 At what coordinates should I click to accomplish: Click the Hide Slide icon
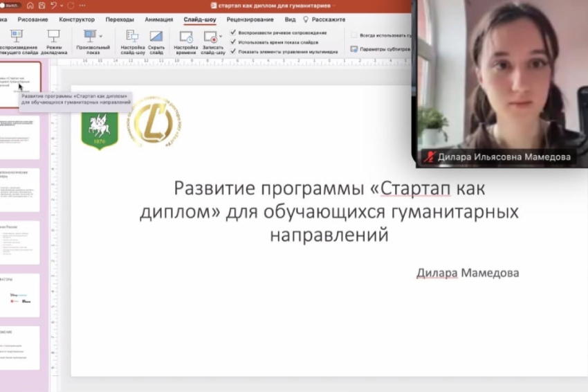coord(156,36)
